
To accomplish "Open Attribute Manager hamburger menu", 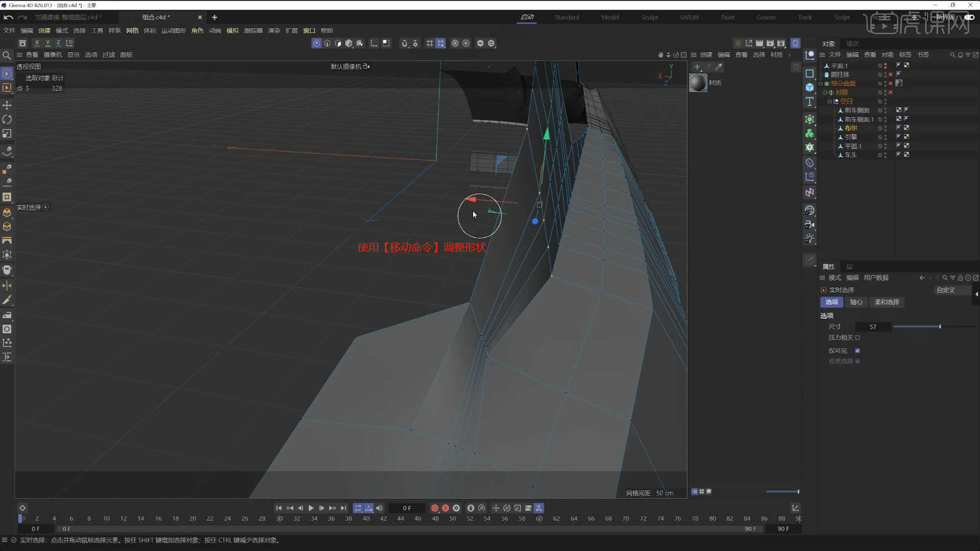I will click(822, 278).
